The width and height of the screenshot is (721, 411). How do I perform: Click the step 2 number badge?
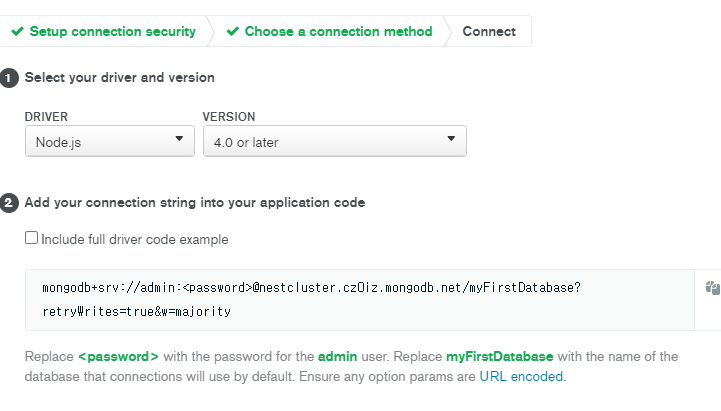(9, 203)
